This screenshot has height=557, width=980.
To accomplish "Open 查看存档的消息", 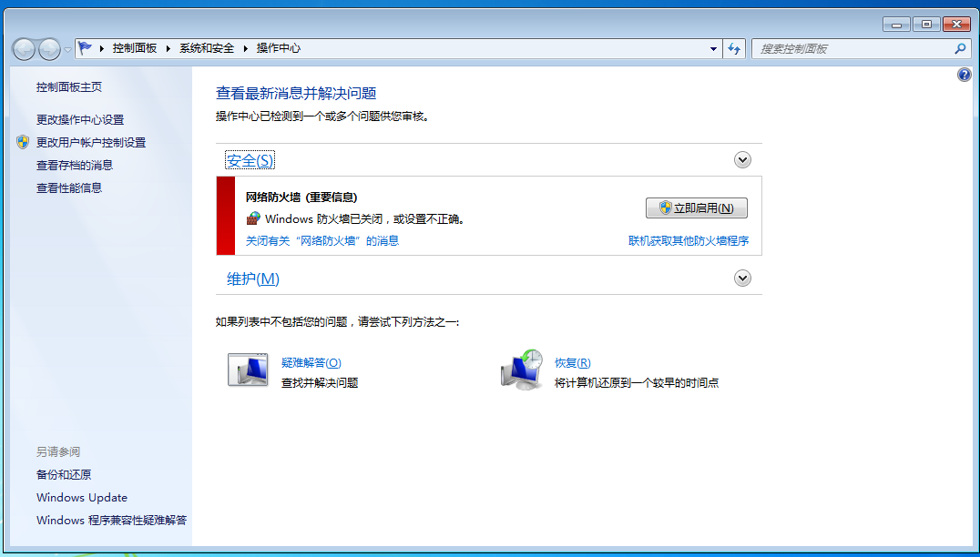I will [75, 165].
